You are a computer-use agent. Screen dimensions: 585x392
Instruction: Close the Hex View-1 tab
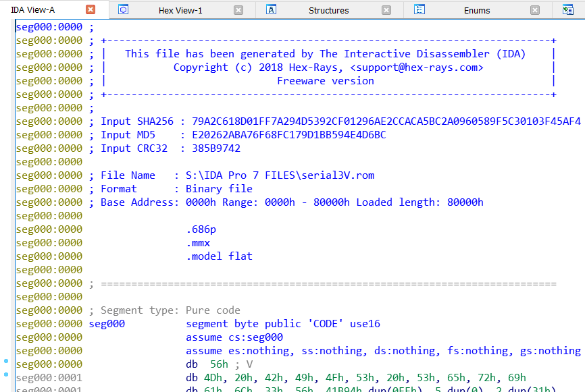(238, 10)
